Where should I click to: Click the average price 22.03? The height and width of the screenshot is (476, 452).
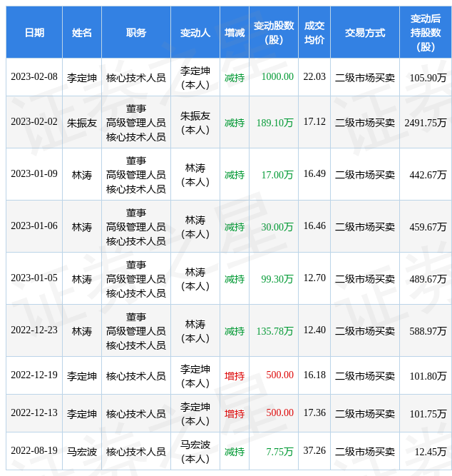pyautogui.click(x=314, y=77)
